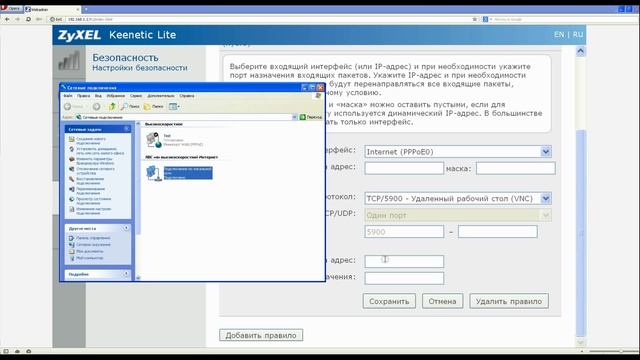
Task: Open the Дополнительно menu in Network Connections window
Action: coord(161,96)
